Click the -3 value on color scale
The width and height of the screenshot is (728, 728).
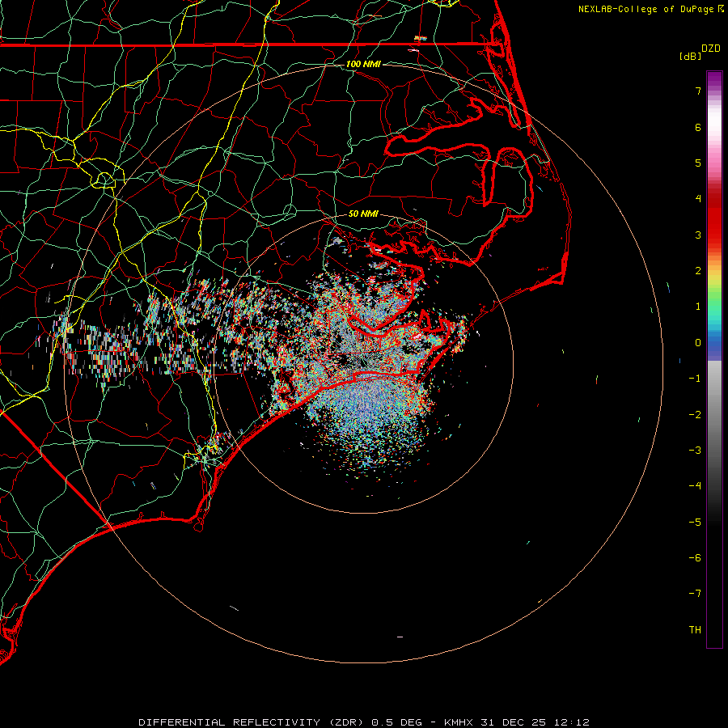695,451
